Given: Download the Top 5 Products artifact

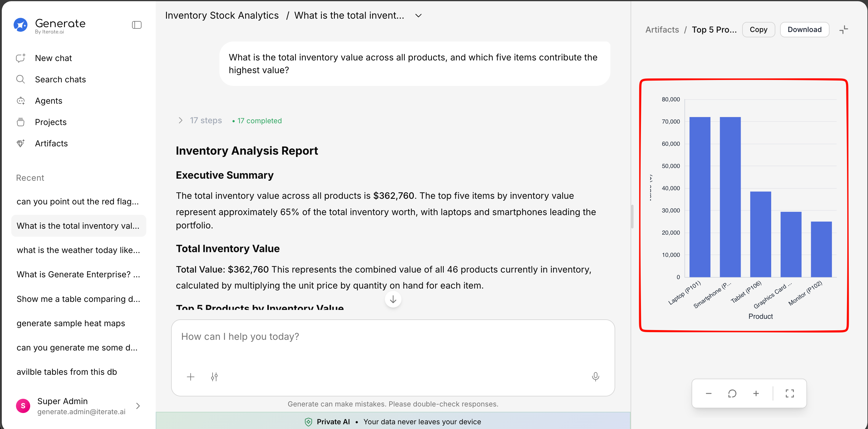Looking at the screenshot, I should coord(804,30).
